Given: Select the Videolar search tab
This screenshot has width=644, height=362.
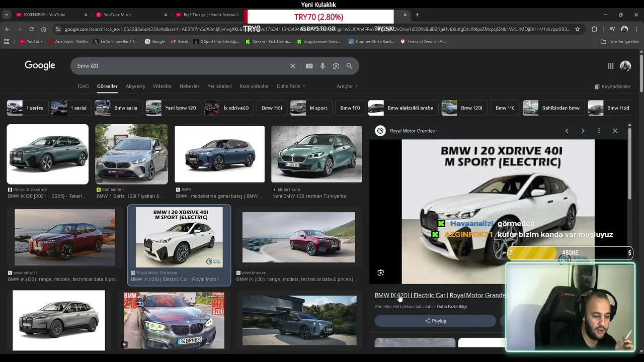Looking at the screenshot, I should (162, 86).
